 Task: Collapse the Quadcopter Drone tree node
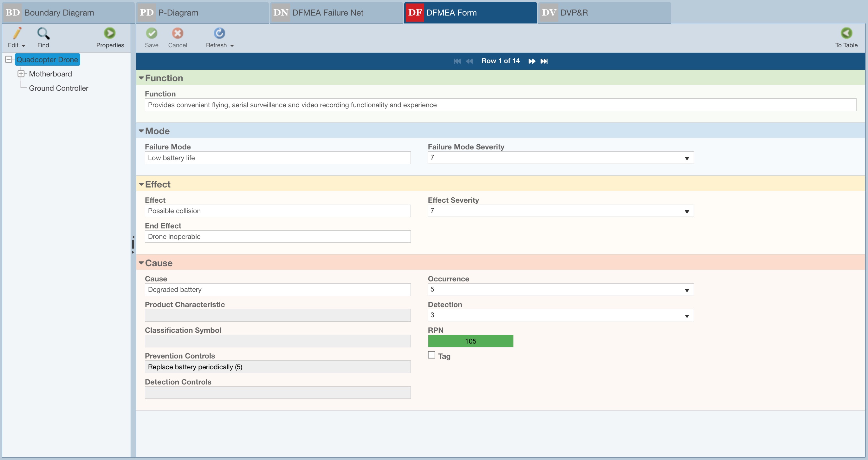[x=9, y=60]
